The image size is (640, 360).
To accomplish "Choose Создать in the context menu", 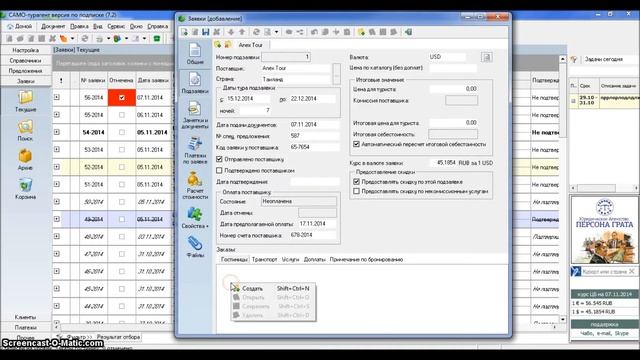I will pyautogui.click(x=273, y=288).
